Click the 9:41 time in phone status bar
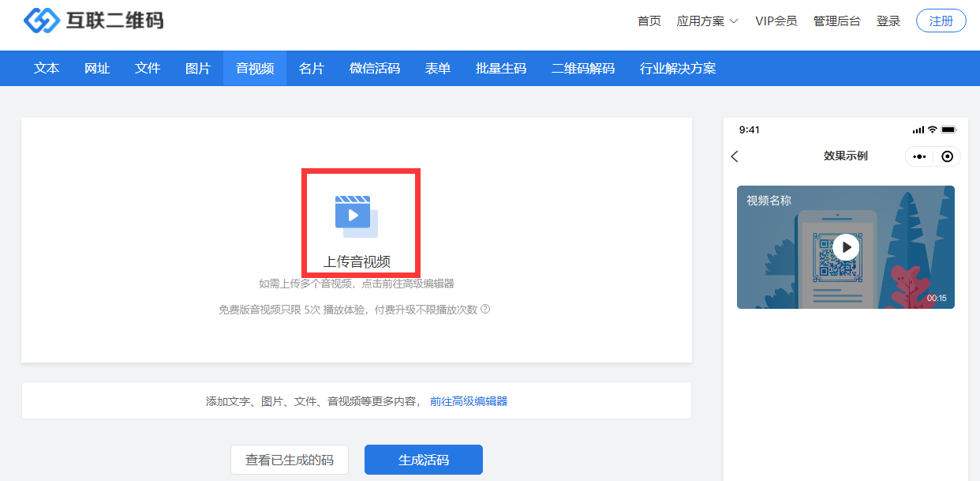 click(x=750, y=130)
